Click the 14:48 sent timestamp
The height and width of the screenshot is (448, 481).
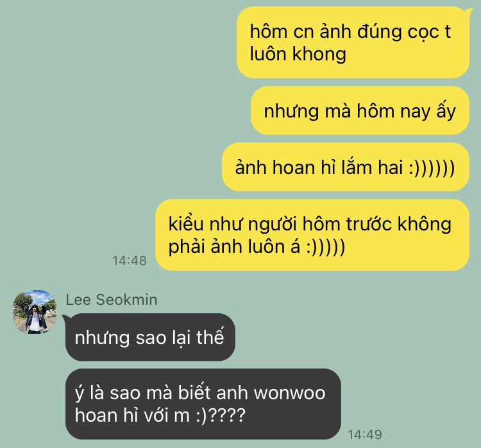130,261
